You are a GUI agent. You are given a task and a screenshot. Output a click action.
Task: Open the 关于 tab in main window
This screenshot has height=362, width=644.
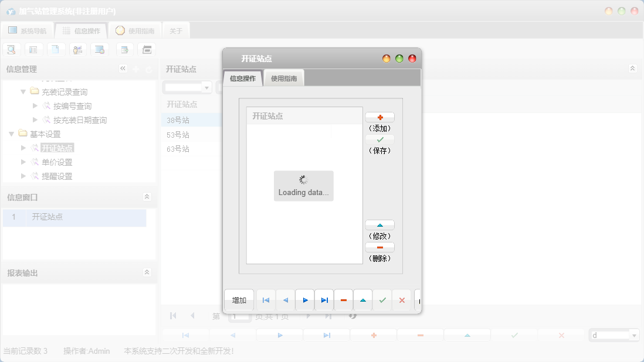pos(176,31)
